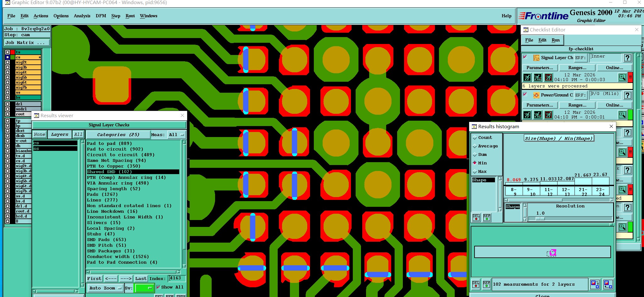644x297 pixels.
Task: Open Job Matrix button
Action: (x=27, y=43)
